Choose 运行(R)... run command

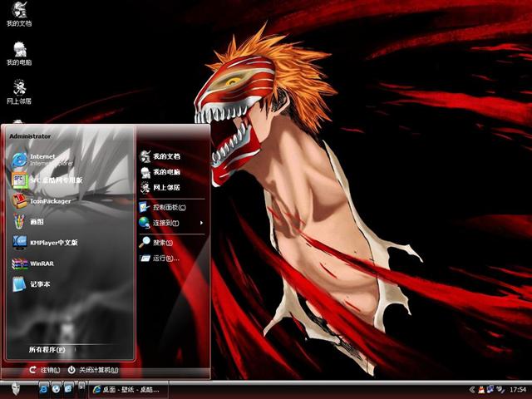[x=159, y=259]
